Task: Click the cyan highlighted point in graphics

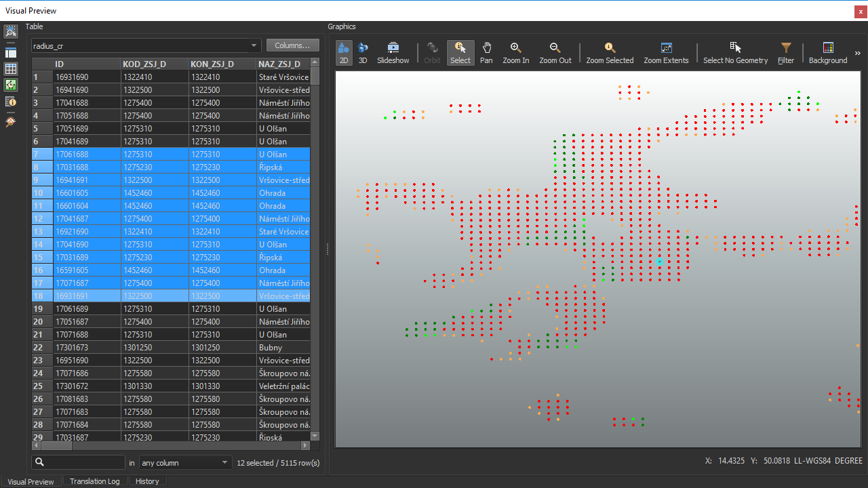Action: 659,261
